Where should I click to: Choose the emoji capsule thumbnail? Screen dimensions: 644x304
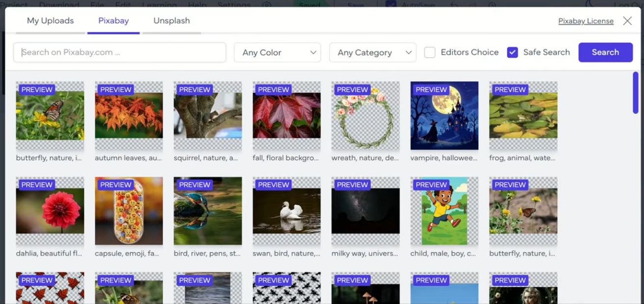[x=129, y=211]
